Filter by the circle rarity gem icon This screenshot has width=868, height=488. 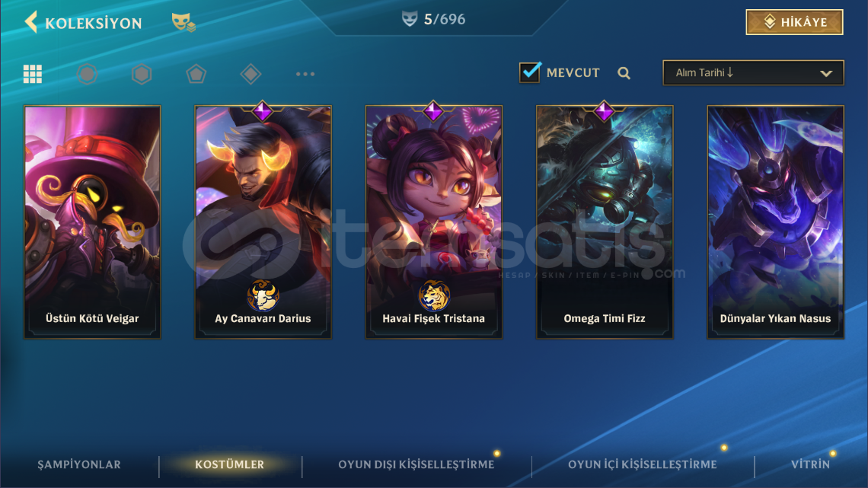pos(87,74)
